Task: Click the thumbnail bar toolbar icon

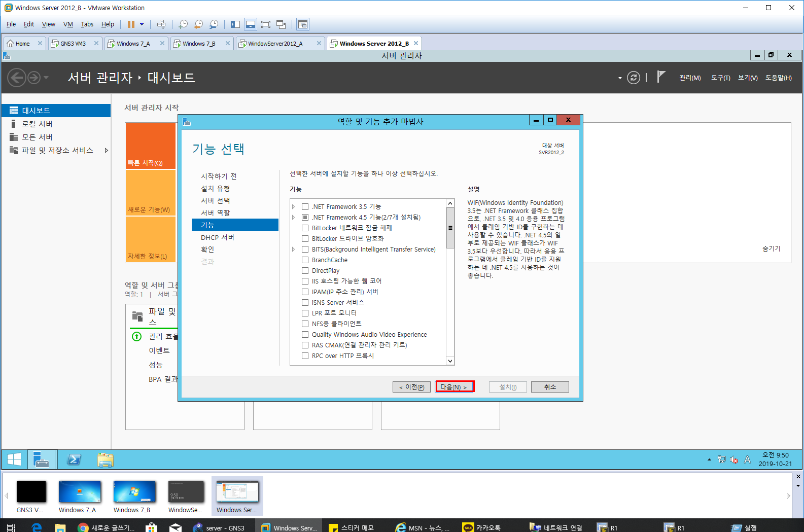Action: pyautogui.click(x=251, y=24)
